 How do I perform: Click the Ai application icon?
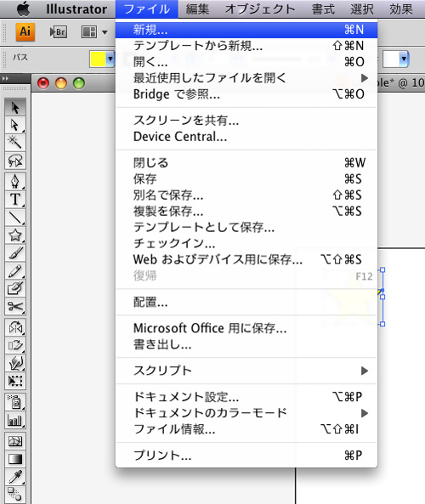coord(25,31)
